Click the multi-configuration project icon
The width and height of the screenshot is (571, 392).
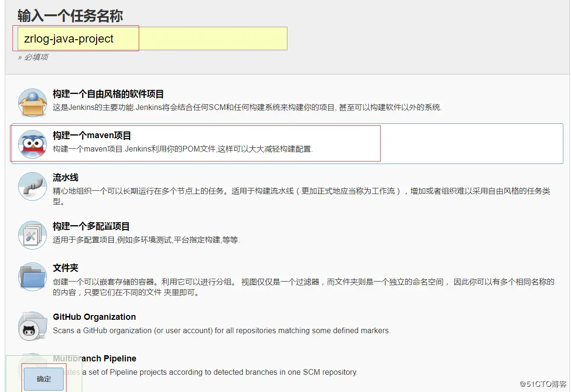33,235
